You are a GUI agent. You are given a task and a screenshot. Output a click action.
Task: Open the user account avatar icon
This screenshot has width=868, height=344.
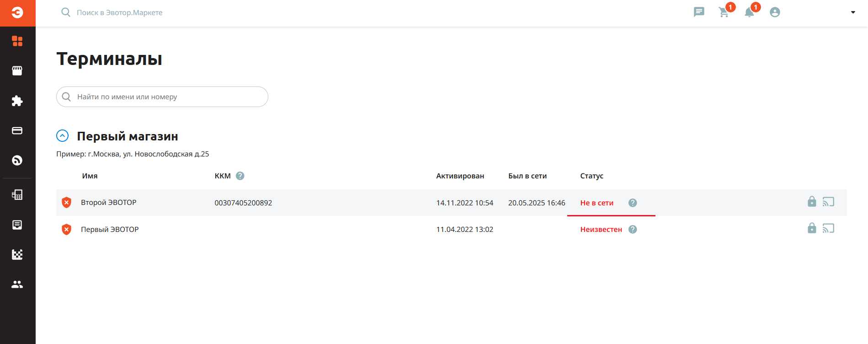775,12
